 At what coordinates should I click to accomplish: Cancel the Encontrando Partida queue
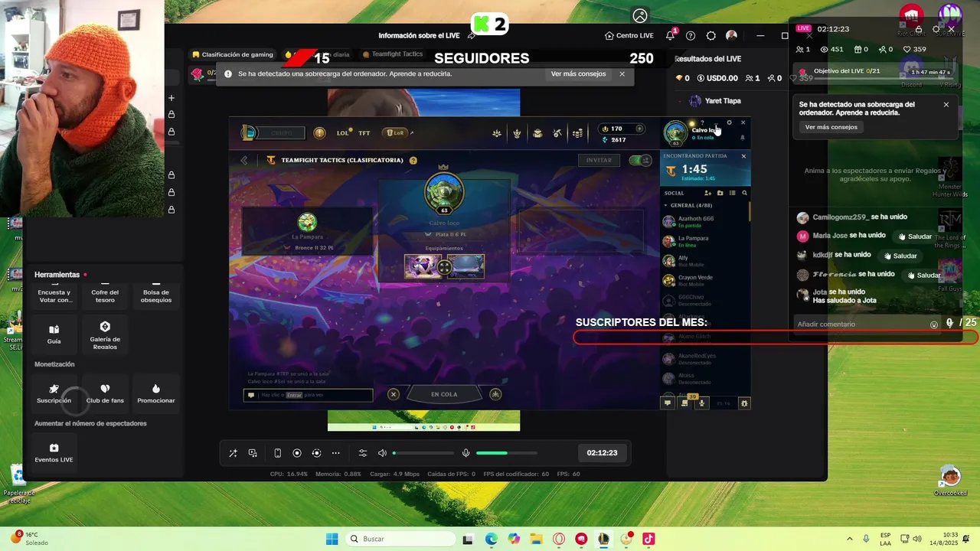pos(743,156)
